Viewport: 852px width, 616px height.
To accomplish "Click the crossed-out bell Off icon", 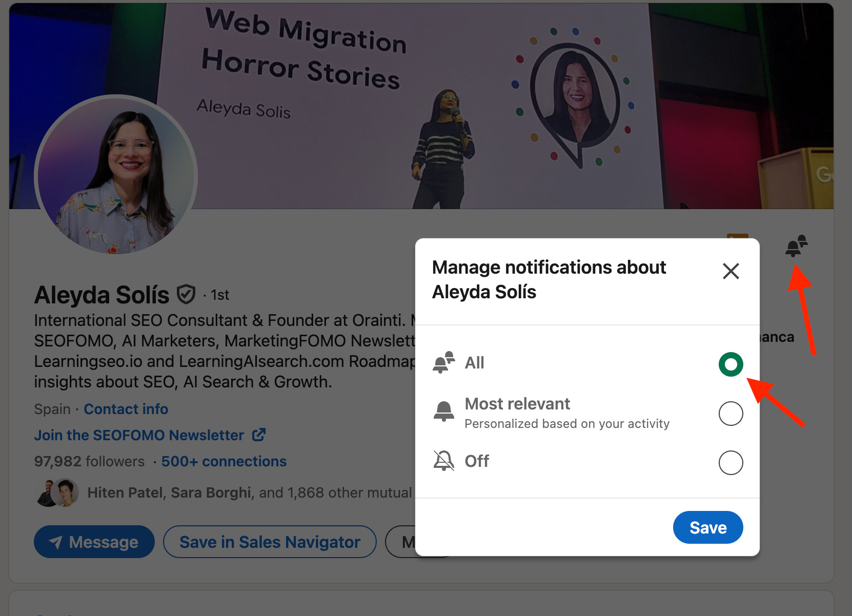I will click(x=444, y=461).
